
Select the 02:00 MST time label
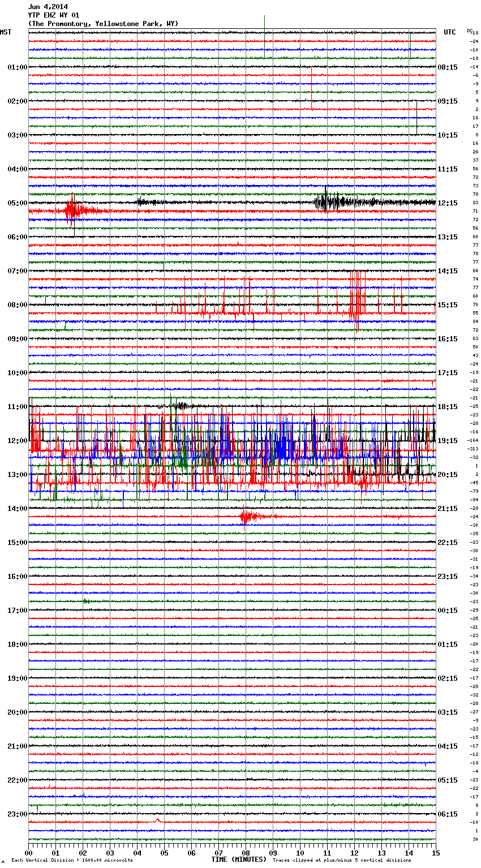pos(17,101)
